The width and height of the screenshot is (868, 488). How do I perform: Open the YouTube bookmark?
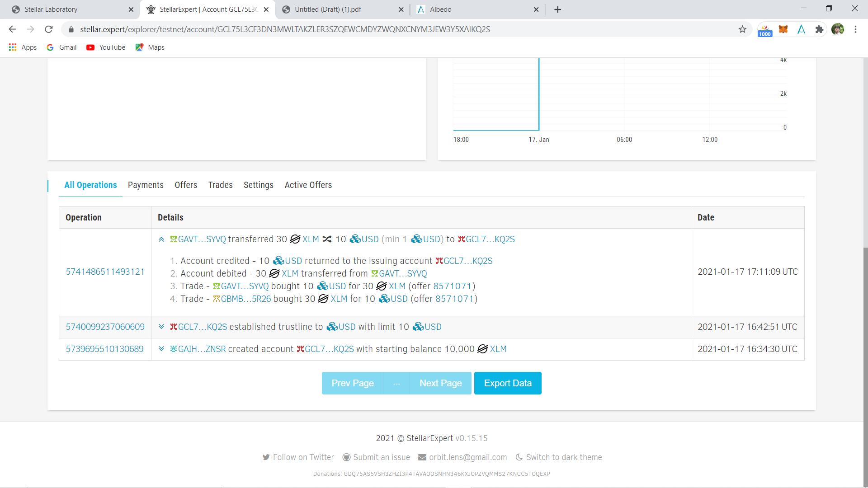106,47
